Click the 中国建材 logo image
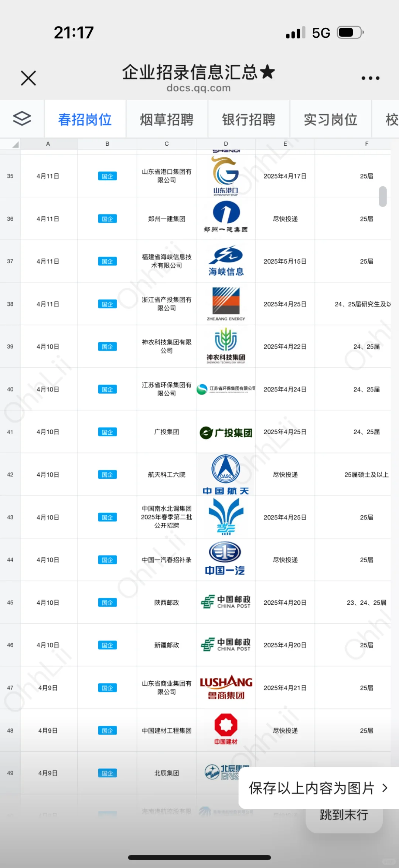 click(x=226, y=729)
